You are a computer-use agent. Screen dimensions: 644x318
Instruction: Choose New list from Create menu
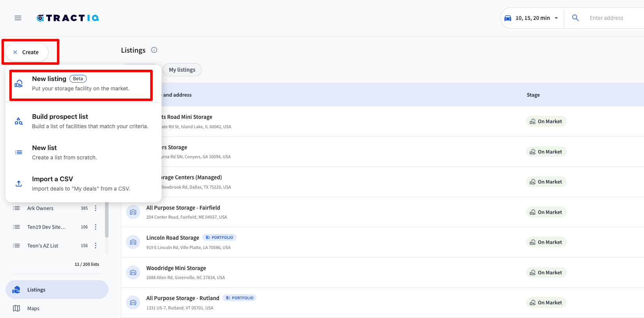pos(84,152)
